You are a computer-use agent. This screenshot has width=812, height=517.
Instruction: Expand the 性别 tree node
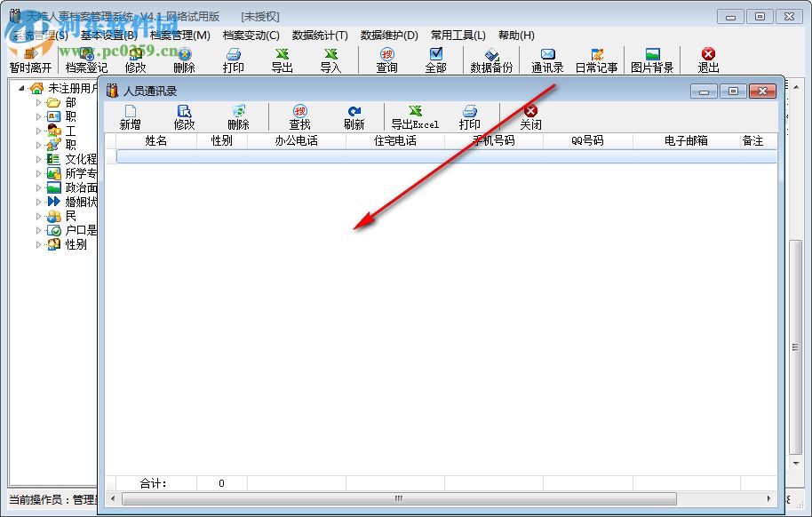[x=38, y=244]
